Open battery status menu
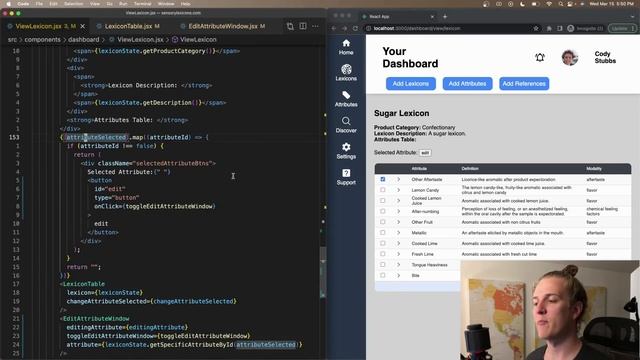The image size is (640, 360). tap(535, 4)
